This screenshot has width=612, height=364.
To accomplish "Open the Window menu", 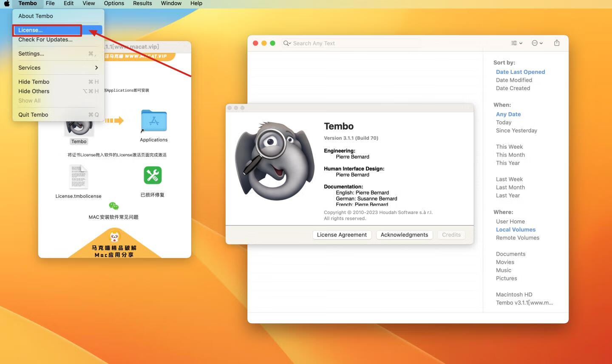I will 171,3.
